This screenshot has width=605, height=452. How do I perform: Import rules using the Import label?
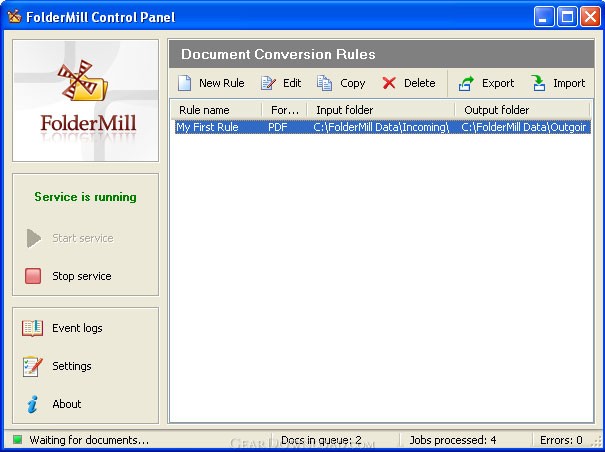(x=569, y=83)
